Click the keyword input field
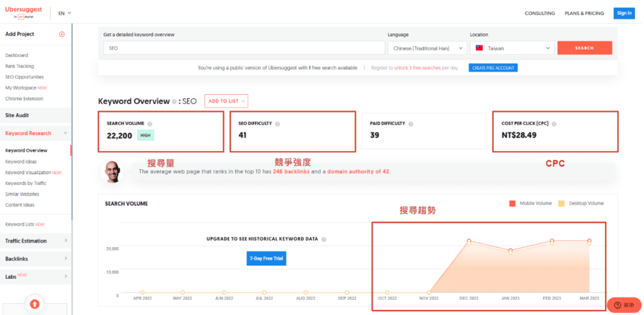 pos(243,48)
